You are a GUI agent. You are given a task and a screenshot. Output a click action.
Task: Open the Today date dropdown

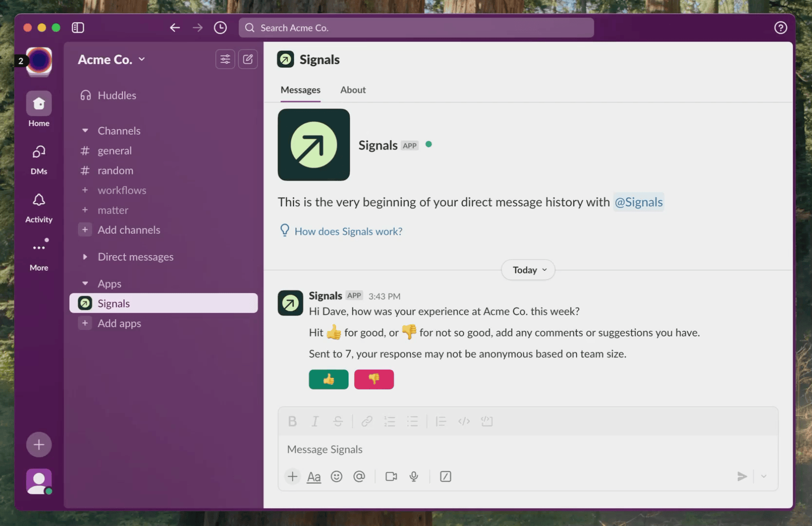pyautogui.click(x=527, y=269)
